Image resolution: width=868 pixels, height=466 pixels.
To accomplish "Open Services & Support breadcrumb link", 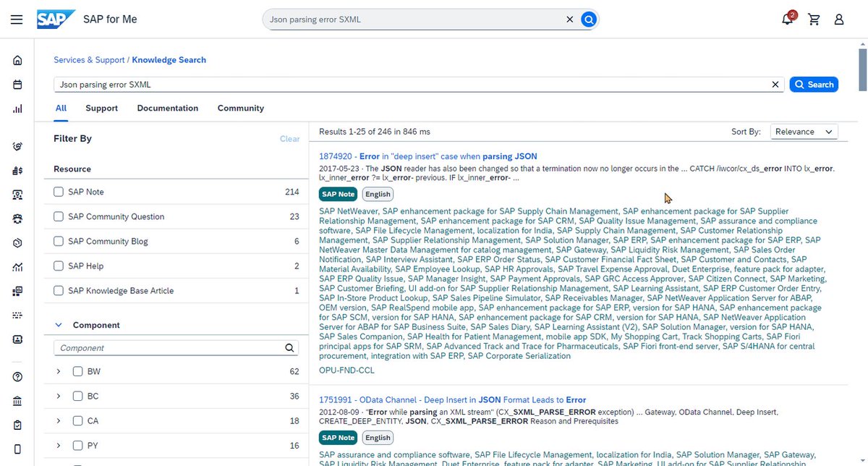I will 89,60.
